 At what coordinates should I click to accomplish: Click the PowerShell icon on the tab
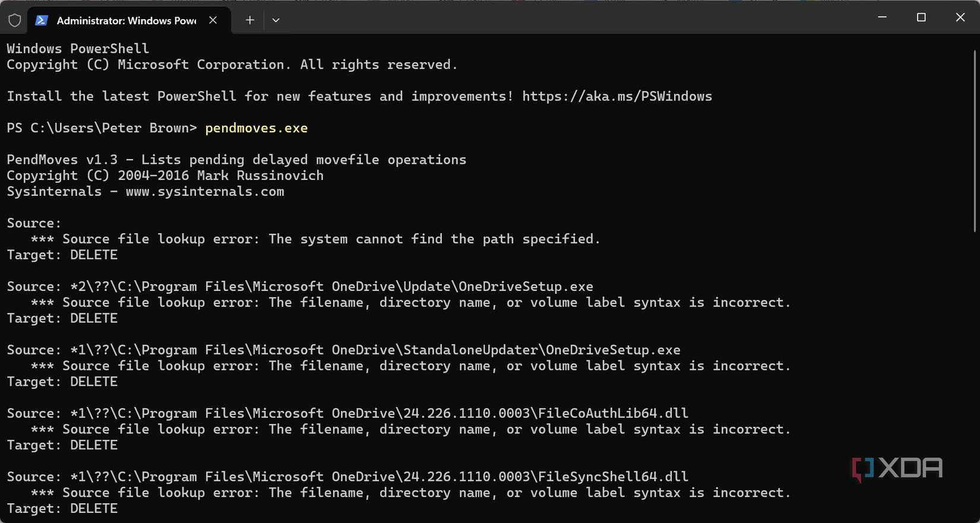click(41, 20)
